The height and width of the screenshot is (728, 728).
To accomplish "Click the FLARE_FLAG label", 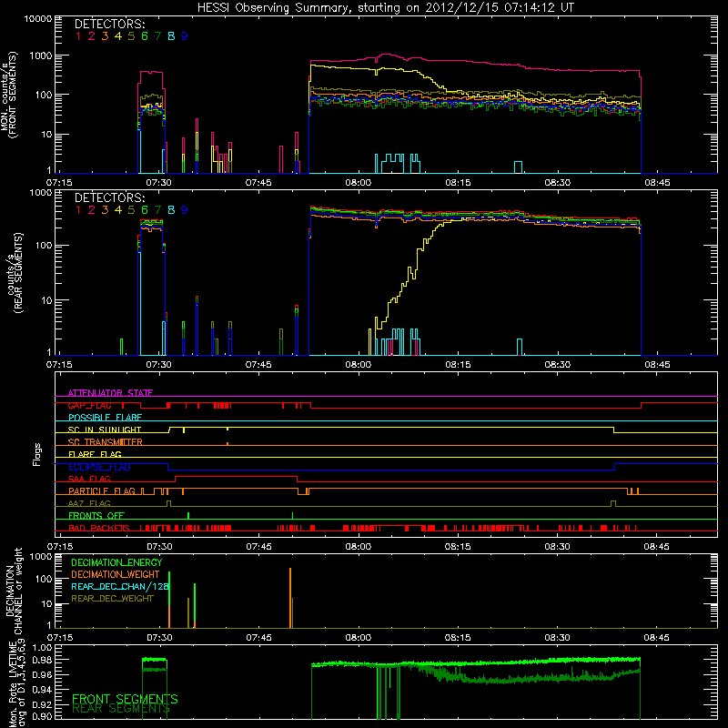I will pyautogui.click(x=95, y=454).
